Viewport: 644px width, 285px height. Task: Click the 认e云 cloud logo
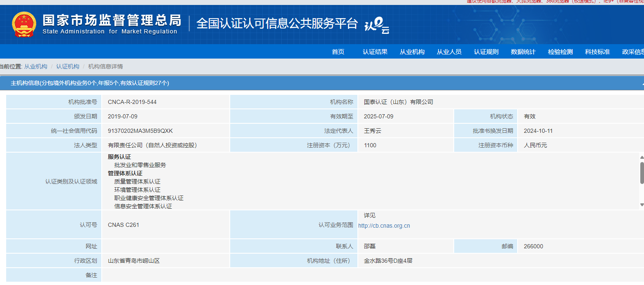click(x=377, y=24)
